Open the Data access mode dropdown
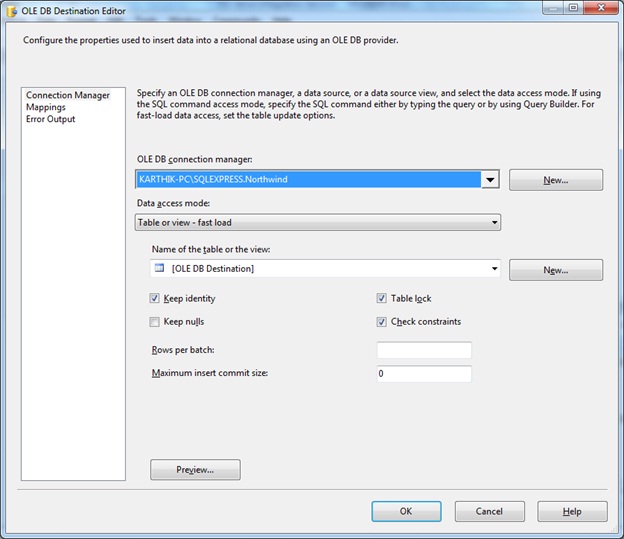This screenshot has height=539, width=624. point(318,223)
